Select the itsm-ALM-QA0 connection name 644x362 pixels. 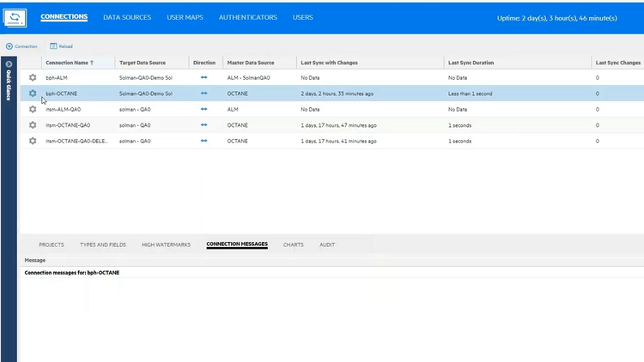[64, 109]
